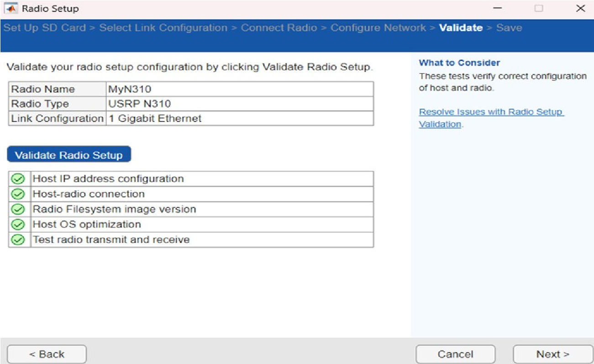Cancel the radio setup
Image resolution: width=594 pixels, height=364 pixels.
(455, 354)
